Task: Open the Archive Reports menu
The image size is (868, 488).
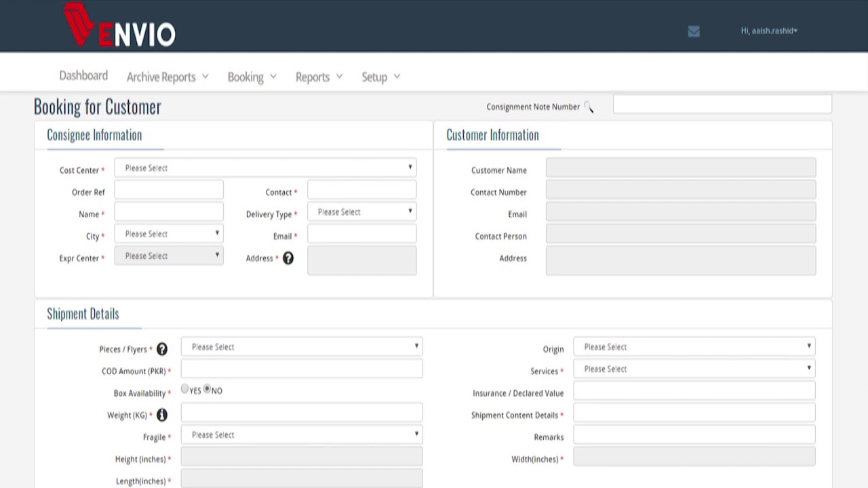Action: pyautogui.click(x=167, y=77)
